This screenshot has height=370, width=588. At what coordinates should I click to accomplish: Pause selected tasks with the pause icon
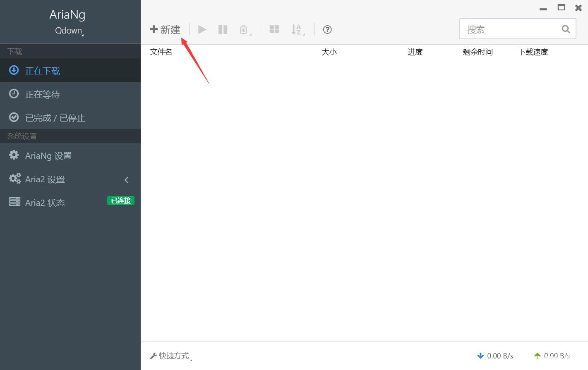point(223,29)
